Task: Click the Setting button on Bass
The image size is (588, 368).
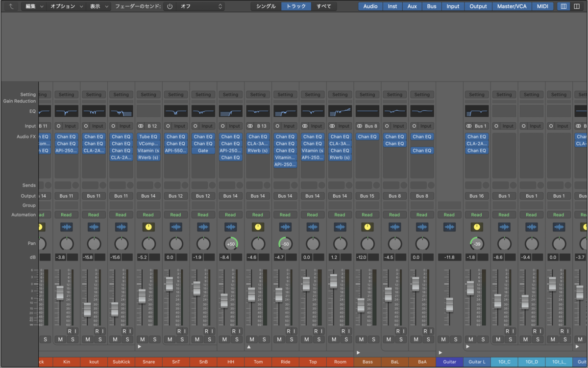Action: point(367,95)
